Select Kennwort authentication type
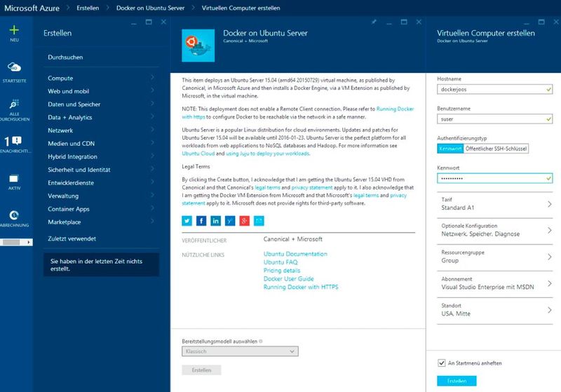The width and height of the screenshot is (561, 392). [450, 149]
